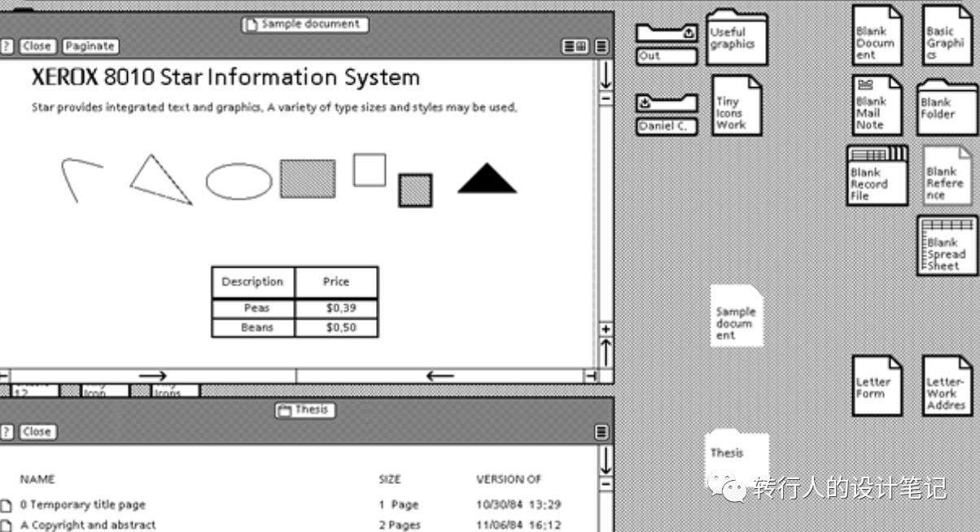
Task: Open the Sample document window menu icon
Action: [x=602, y=46]
